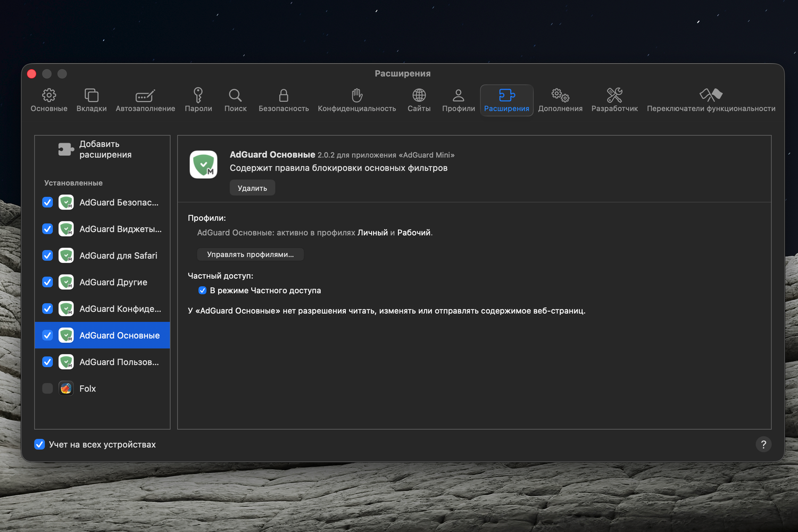Viewport: 798px width, 532px height.
Task: Click the gear icon for Основные
Action: click(x=49, y=95)
